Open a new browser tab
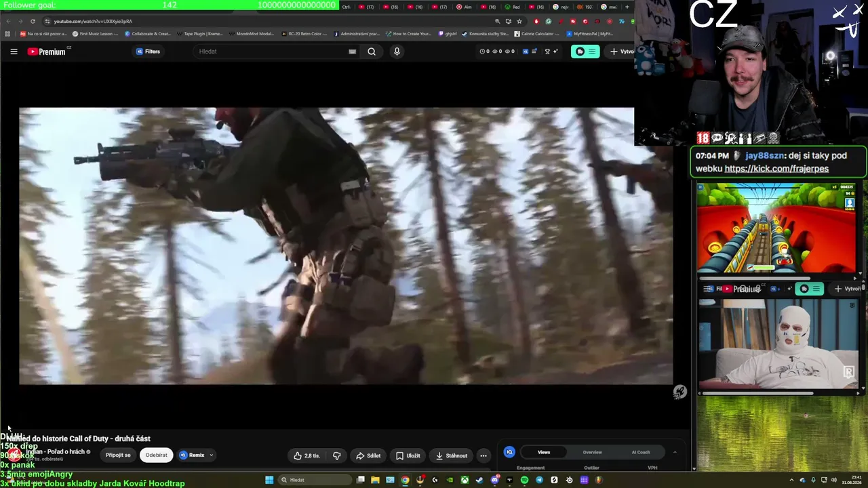Screen dimensions: 868x488 tap(627, 7)
